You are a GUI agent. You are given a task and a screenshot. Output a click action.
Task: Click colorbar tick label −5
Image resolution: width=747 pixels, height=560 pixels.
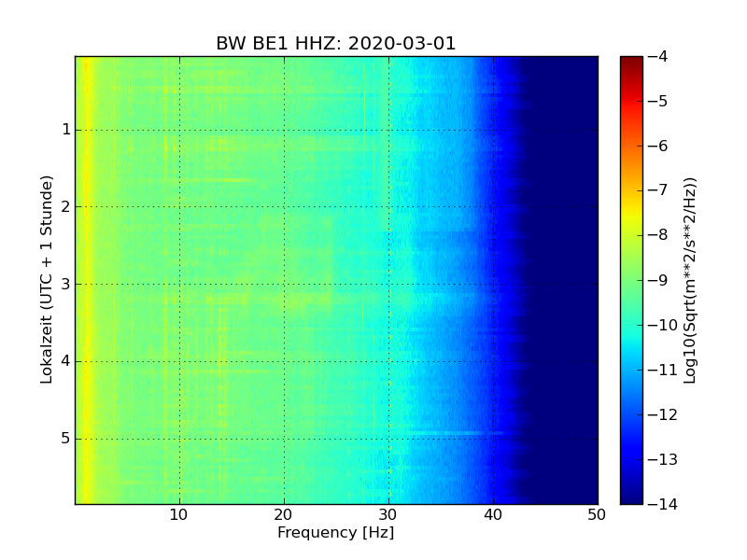tap(658, 102)
